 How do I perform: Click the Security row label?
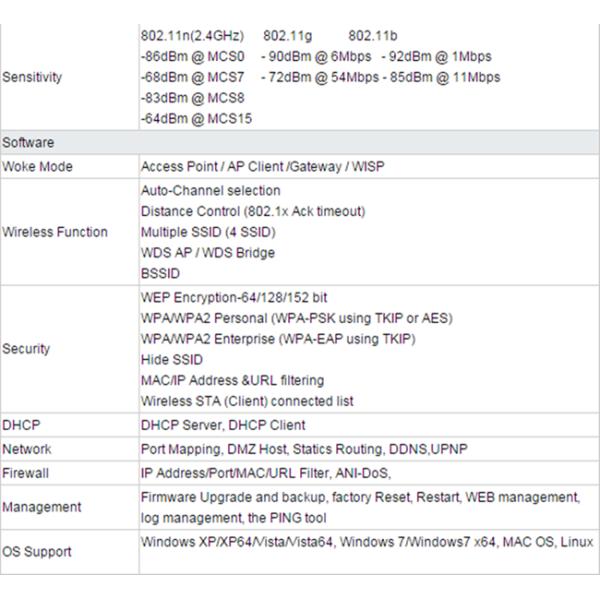coord(26,349)
